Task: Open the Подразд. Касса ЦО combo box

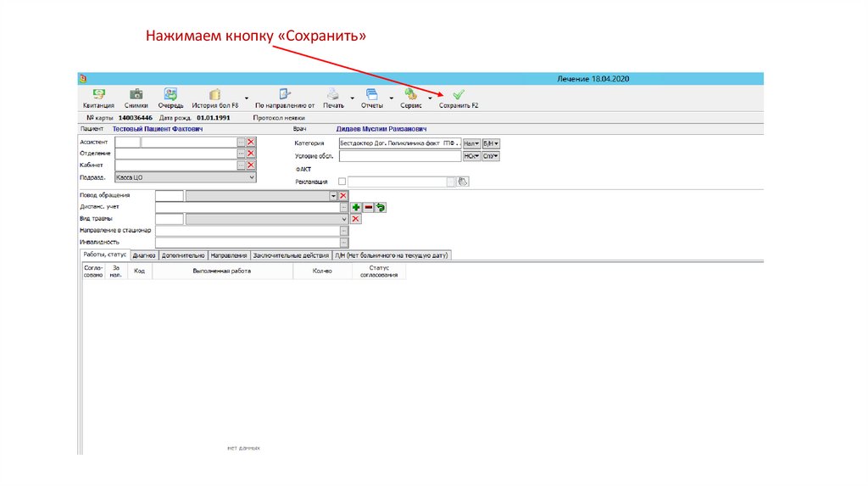Action: [x=185, y=177]
